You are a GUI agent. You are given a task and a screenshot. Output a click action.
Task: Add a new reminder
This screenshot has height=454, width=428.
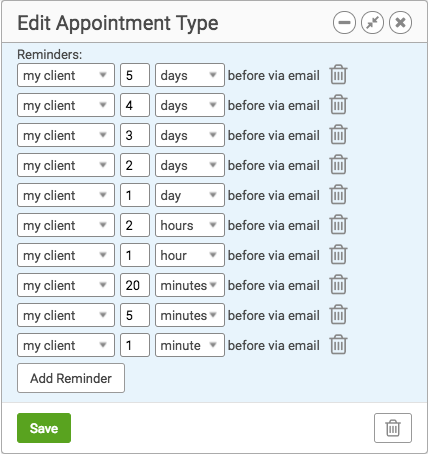pos(71,378)
